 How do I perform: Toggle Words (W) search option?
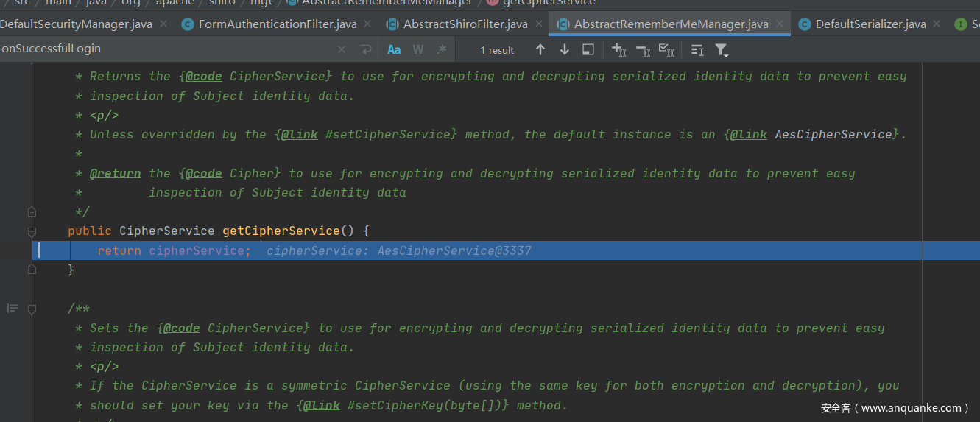418,49
